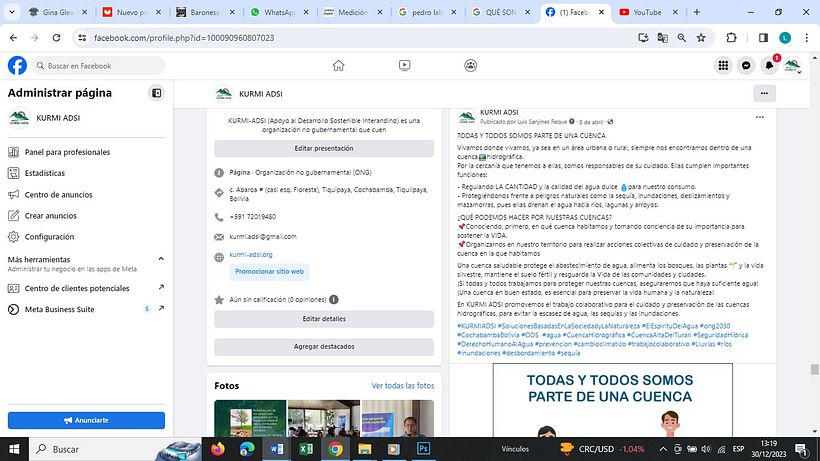Open a new browser tab
The width and height of the screenshot is (820, 461).
click(x=697, y=12)
